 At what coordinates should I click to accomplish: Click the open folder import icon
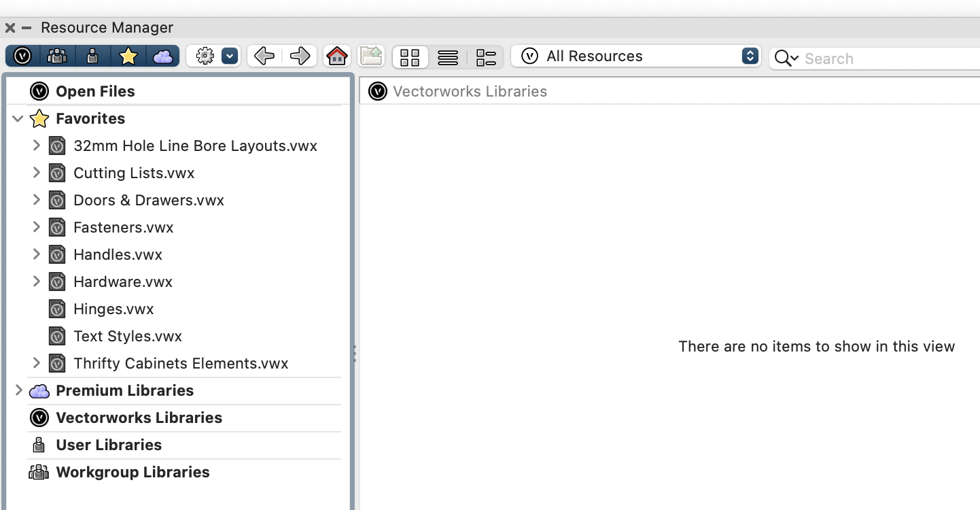click(x=371, y=56)
